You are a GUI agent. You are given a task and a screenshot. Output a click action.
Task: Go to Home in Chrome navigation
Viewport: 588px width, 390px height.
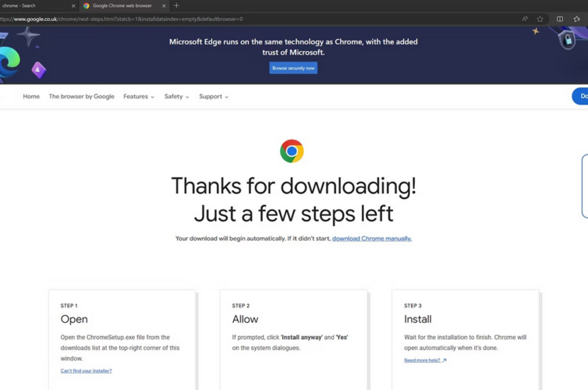(31, 97)
